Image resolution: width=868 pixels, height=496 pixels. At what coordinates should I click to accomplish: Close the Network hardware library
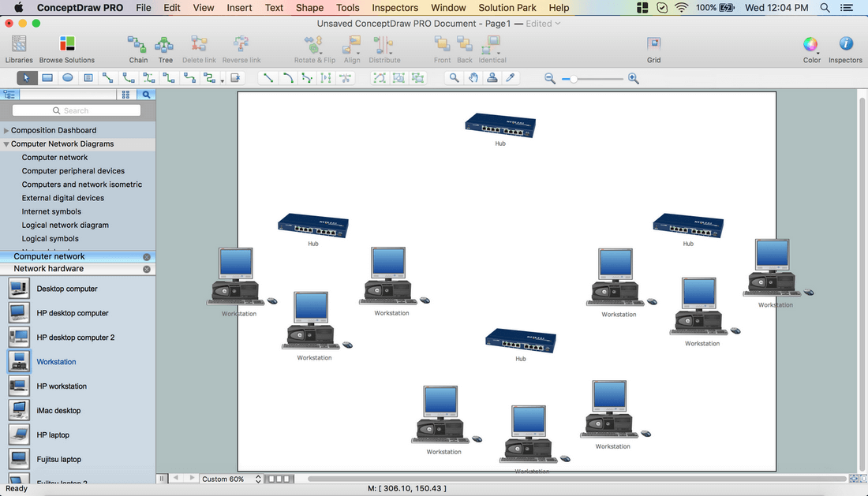(147, 269)
